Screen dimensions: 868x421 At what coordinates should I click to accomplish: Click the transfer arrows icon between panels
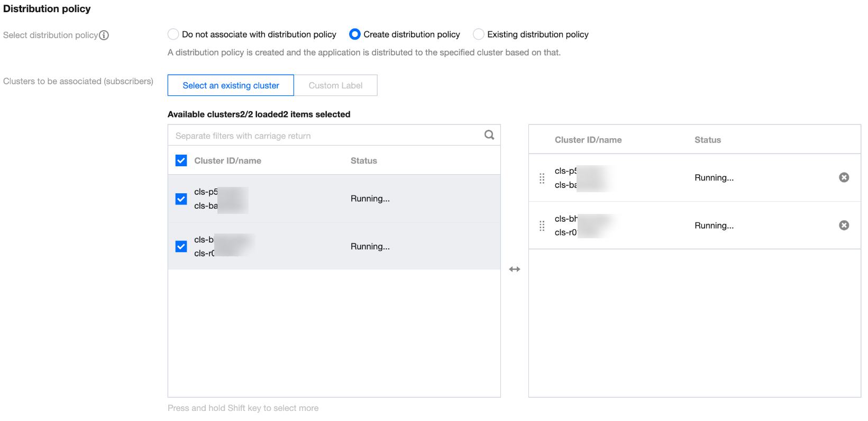pyautogui.click(x=515, y=269)
